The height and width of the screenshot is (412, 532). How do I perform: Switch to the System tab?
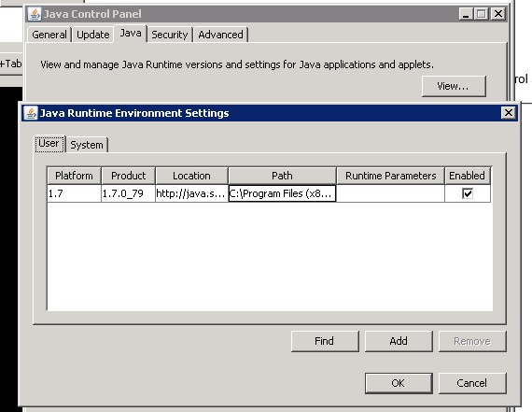87,145
